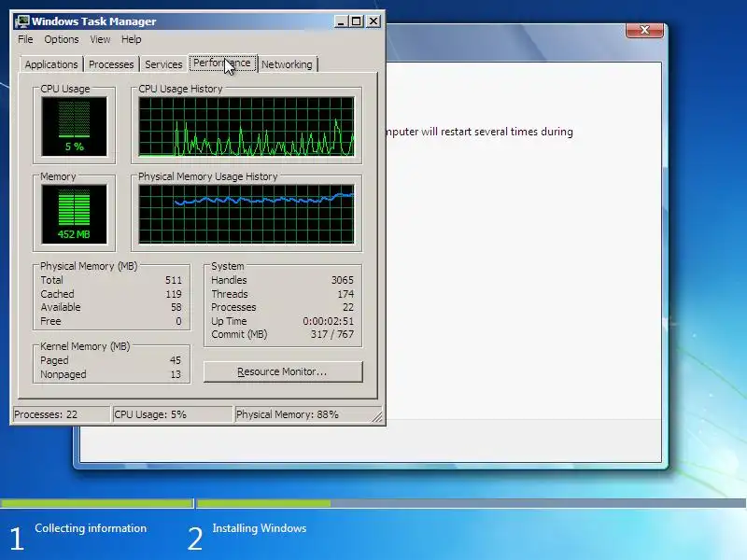Click the Task Manager resize grip corner

377,417
